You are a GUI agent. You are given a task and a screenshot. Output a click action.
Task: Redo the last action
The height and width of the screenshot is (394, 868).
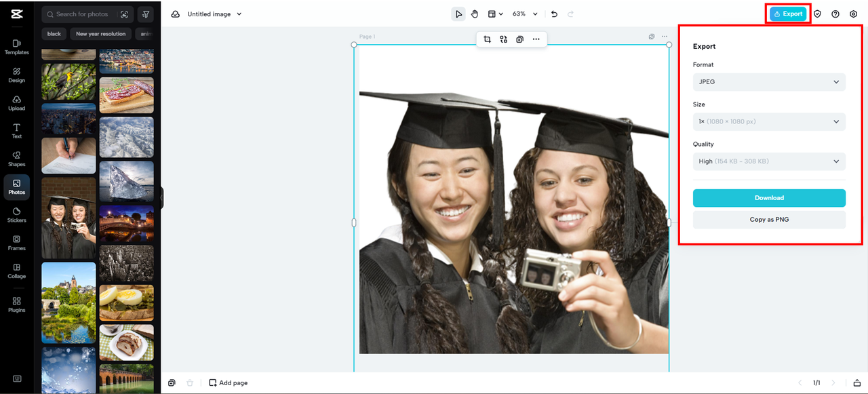click(570, 14)
